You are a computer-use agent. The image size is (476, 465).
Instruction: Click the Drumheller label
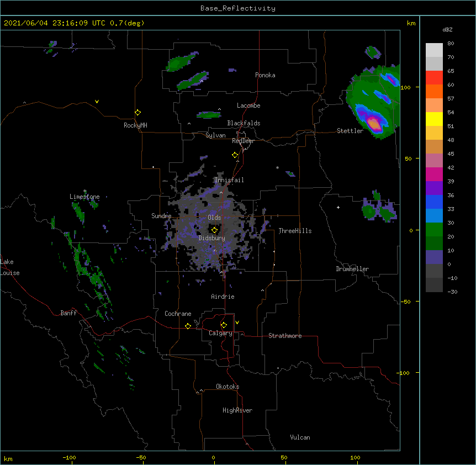352,269
